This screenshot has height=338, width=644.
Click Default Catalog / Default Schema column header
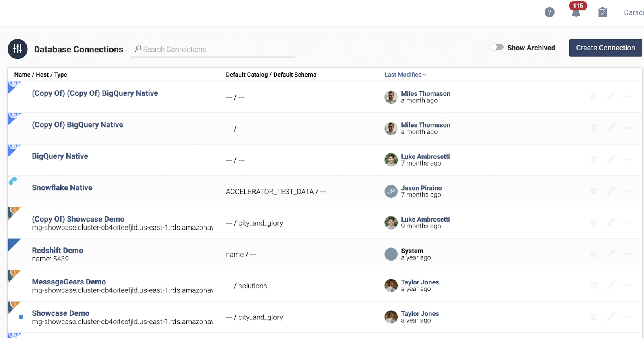coord(271,75)
